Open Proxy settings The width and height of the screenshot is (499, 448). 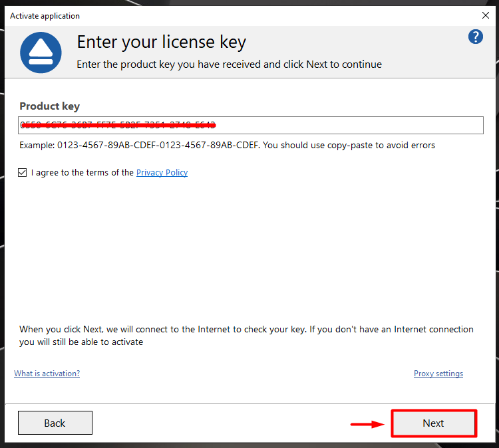pyautogui.click(x=438, y=374)
